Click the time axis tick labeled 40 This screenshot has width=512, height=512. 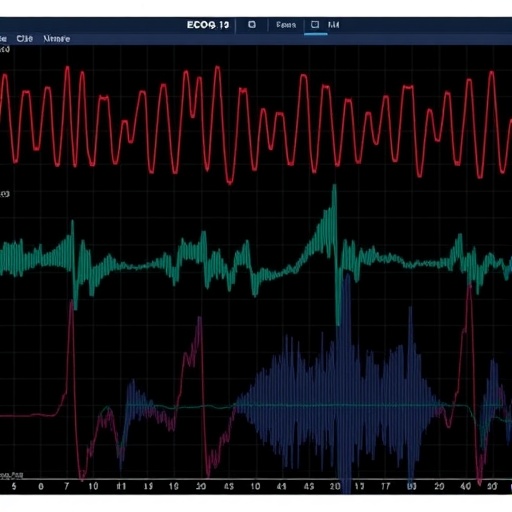pos(465,486)
